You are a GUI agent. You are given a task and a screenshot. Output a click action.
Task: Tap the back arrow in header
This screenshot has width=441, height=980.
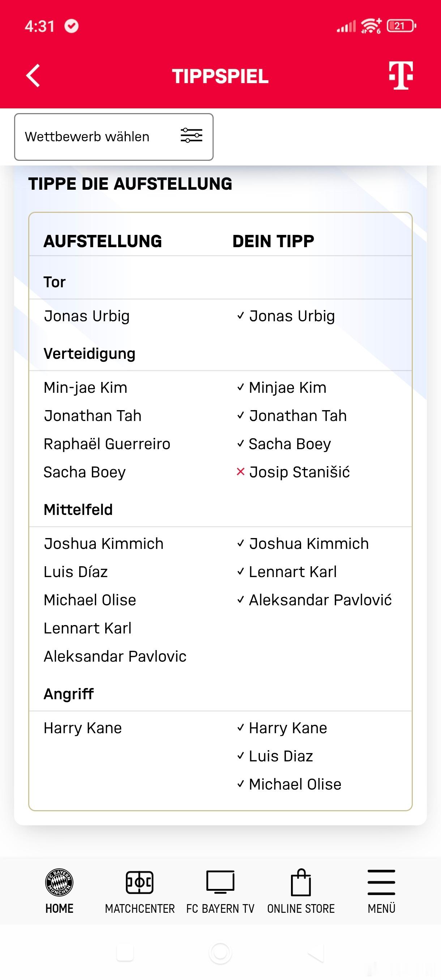(33, 76)
